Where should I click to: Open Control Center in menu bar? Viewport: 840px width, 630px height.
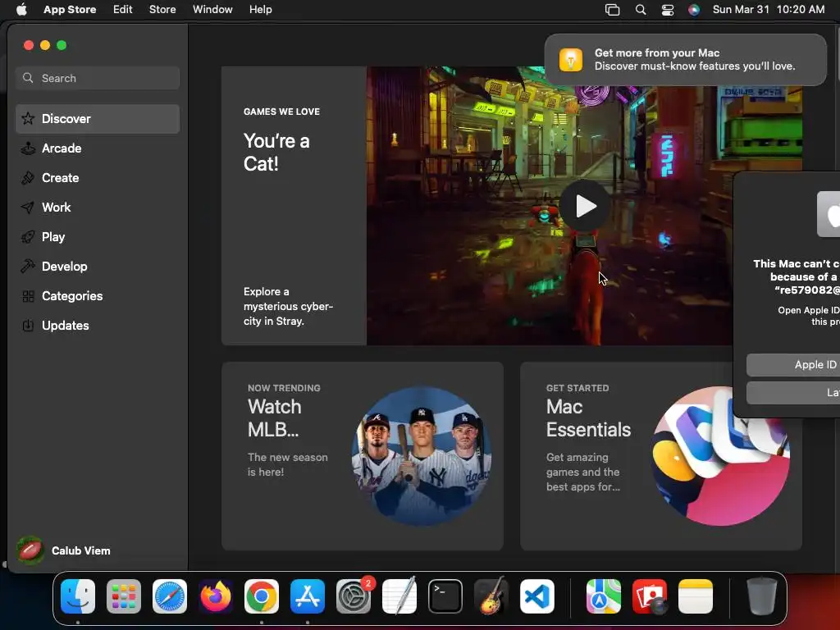668,10
